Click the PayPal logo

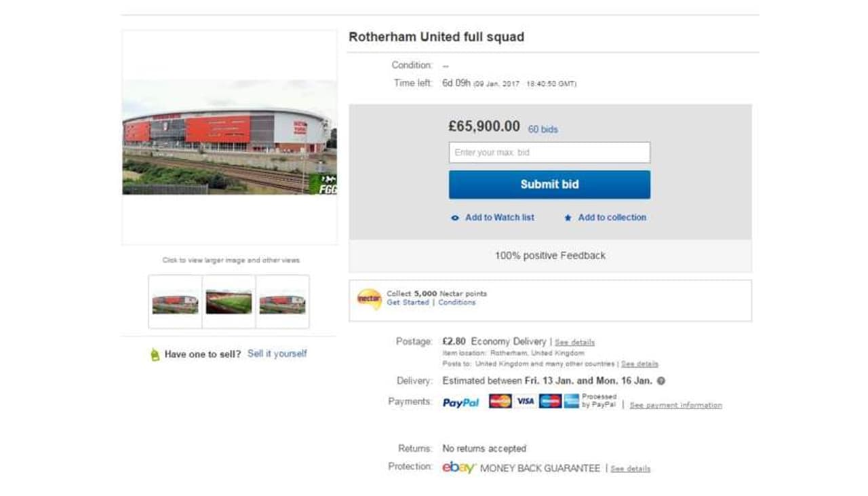pyautogui.click(x=460, y=402)
